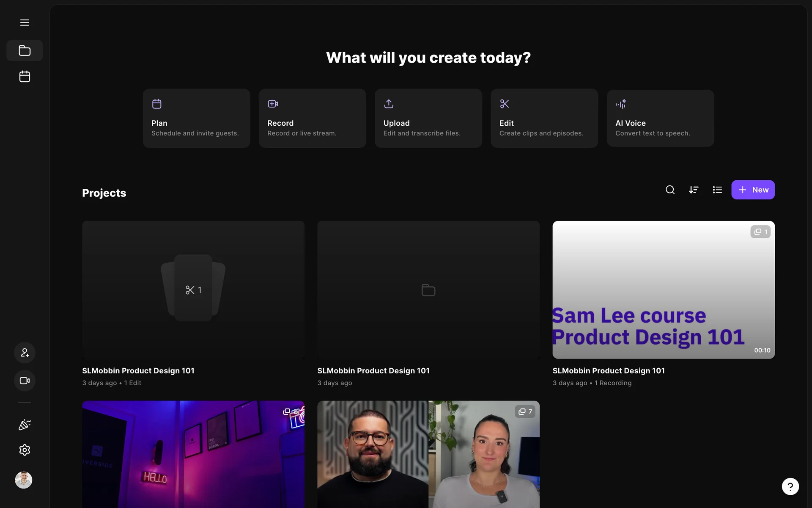This screenshot has height=508, width=812.
Task: Open the Sam Lee course thumbnail project
Action: 663,290
